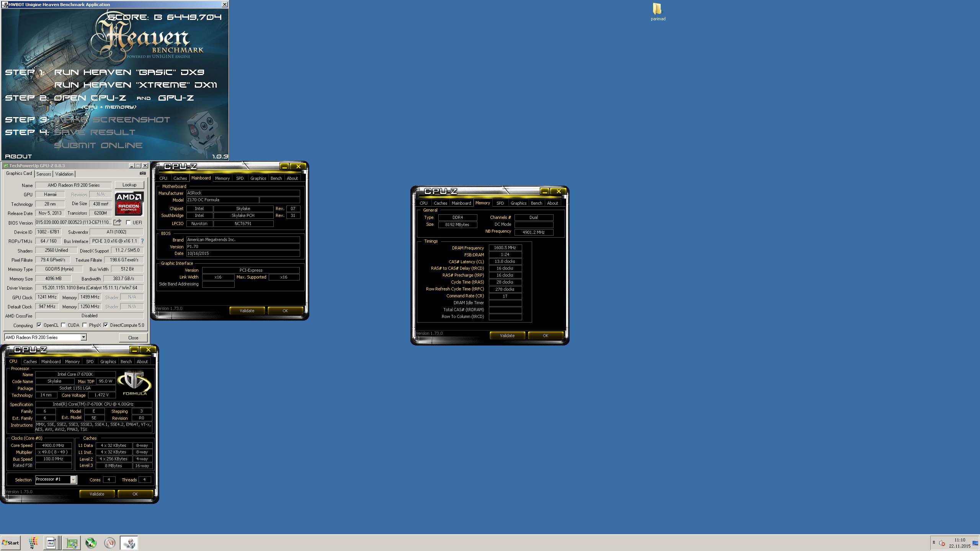Click Make Screenshot in Step 3
980x551 pixels.
pos(112,119)
